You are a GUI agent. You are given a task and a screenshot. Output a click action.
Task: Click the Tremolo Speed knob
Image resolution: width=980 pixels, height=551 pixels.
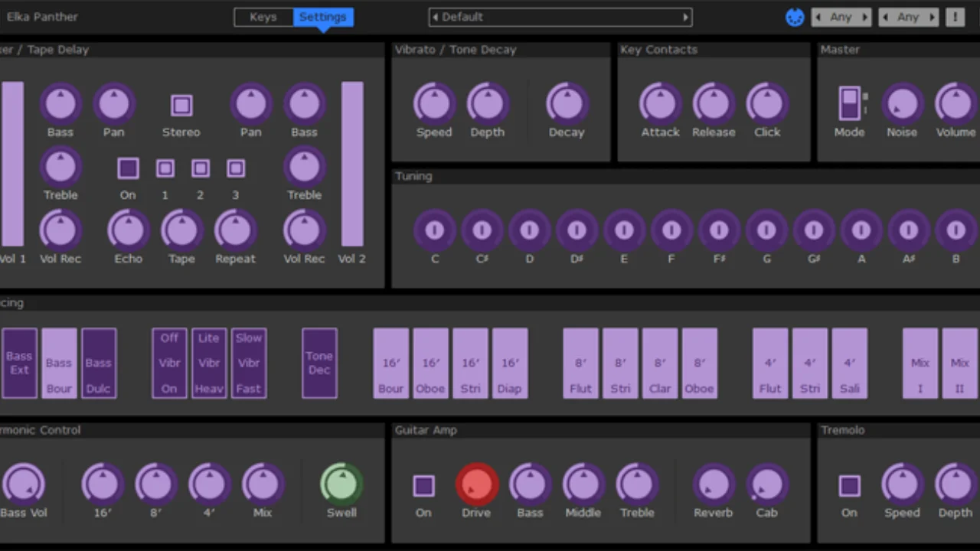point(902,484)
